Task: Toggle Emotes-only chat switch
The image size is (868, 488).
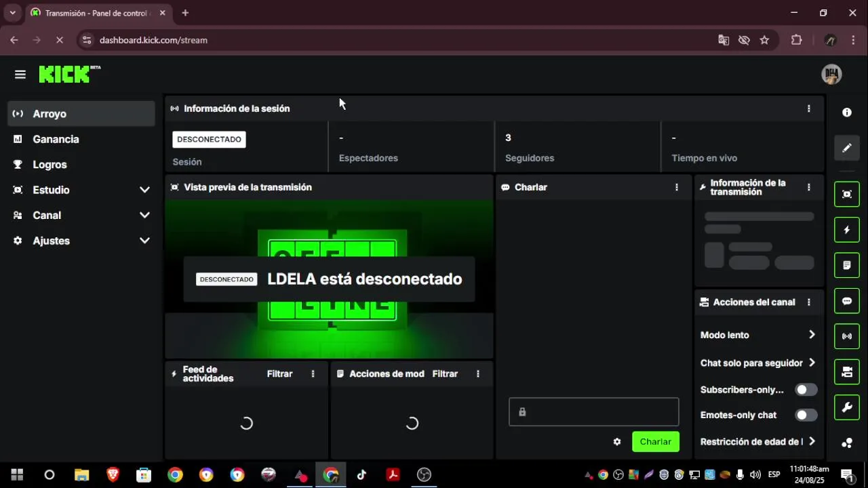Action: (x=806, y=415)
